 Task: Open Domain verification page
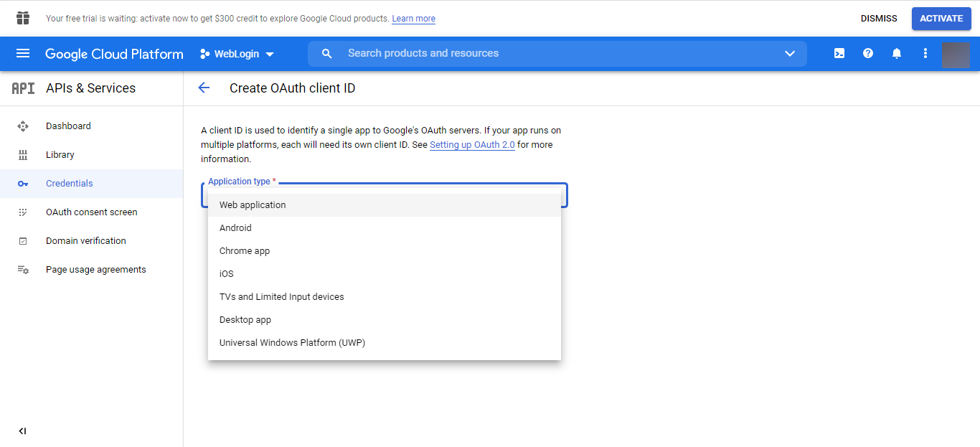(91, 241)
